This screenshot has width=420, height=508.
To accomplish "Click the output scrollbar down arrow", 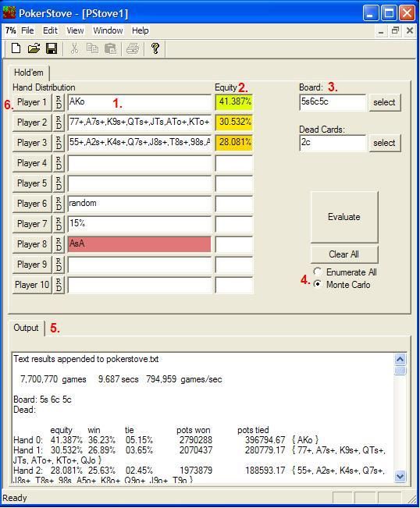I will pyautogui.click(x=400, y=476).
